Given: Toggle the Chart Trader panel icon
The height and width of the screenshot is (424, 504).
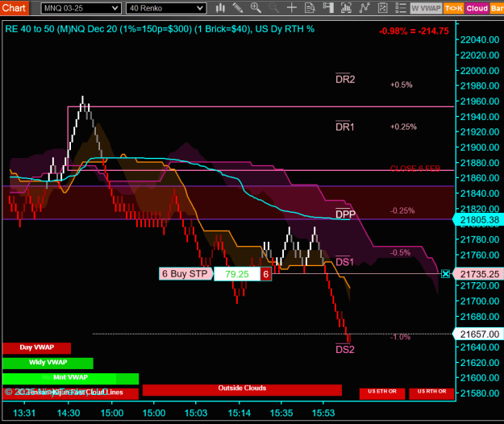Looking at the screenshot, I should [328, 8].
